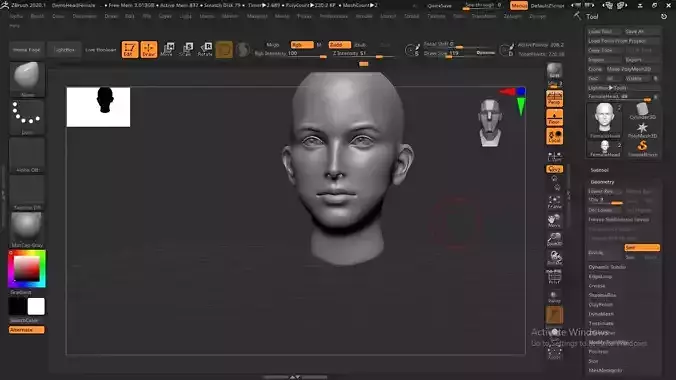676x380 pixels.
Task: Open the Zplugin menu
Action: (x=512, y=16)
